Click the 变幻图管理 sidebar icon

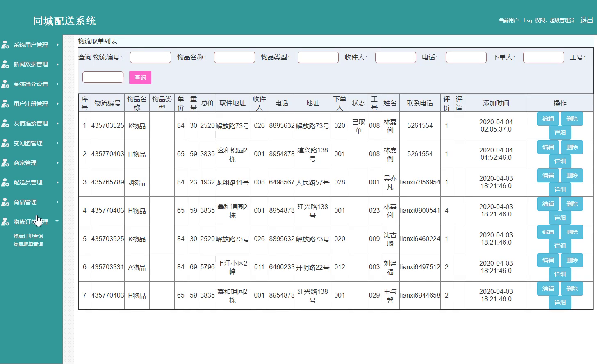click(x=5, y=143)
